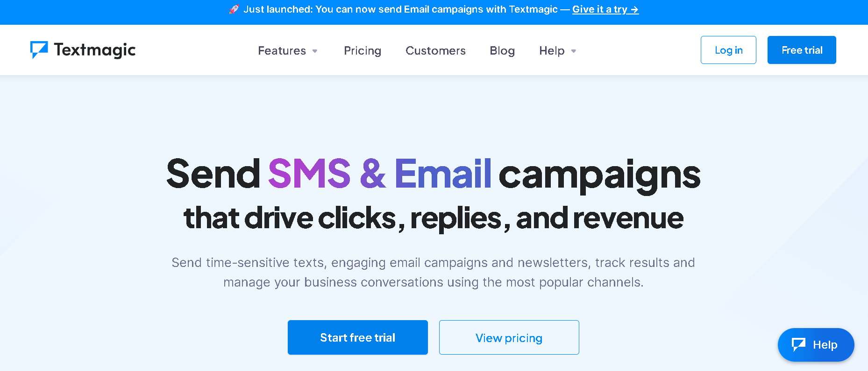Open the Pricing page from navigation

(x=363, y=50)
